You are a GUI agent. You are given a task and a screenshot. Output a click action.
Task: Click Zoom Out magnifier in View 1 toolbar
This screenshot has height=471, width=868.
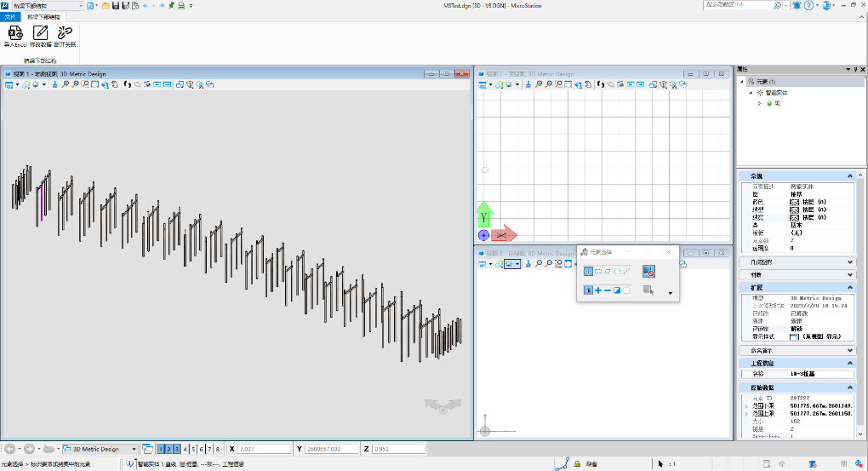coord(75,85)
